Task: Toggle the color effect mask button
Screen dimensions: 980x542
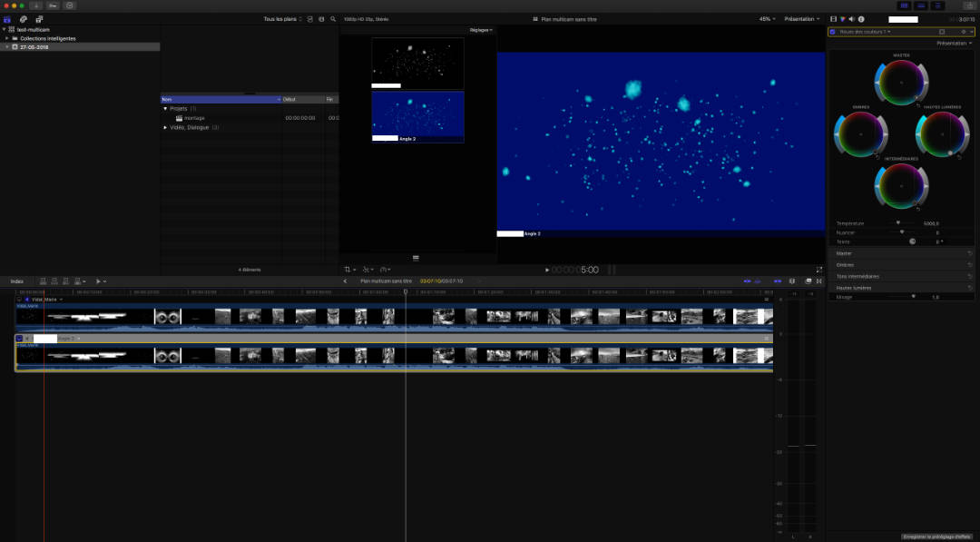Action: [942, 32]
